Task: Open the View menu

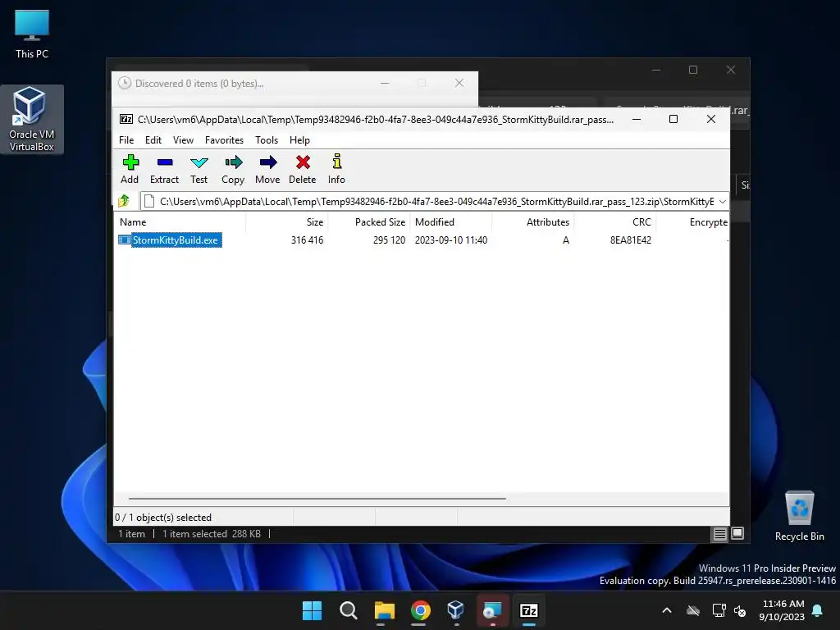Action: 183,139
